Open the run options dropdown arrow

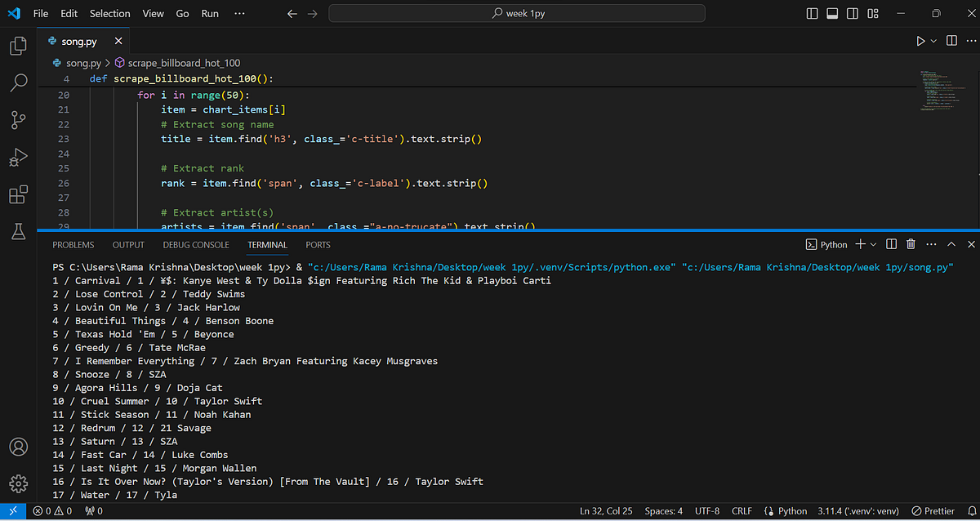(932, 40)
